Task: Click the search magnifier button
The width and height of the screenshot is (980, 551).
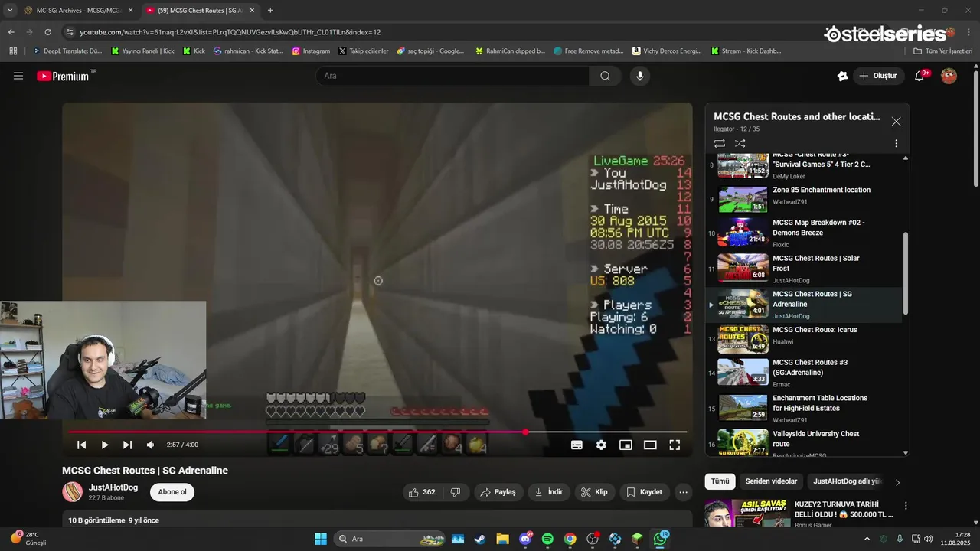Action: [x=605, y=76]
